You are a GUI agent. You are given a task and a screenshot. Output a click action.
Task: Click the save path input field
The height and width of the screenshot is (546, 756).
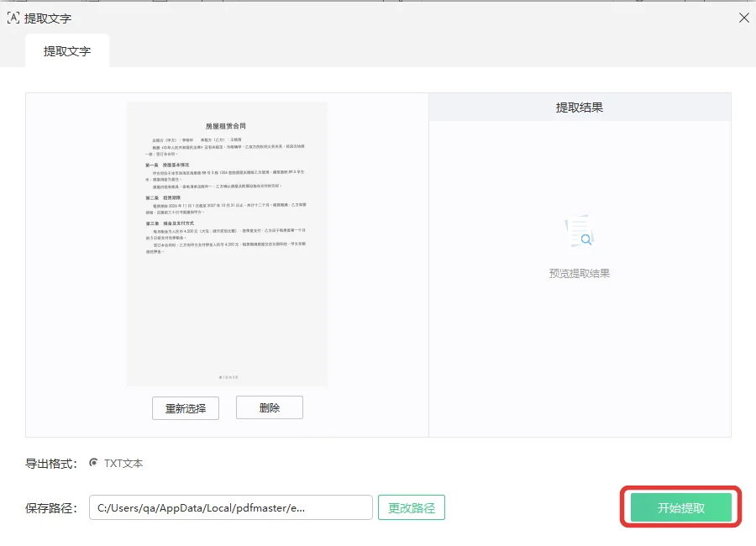point(231,507)
